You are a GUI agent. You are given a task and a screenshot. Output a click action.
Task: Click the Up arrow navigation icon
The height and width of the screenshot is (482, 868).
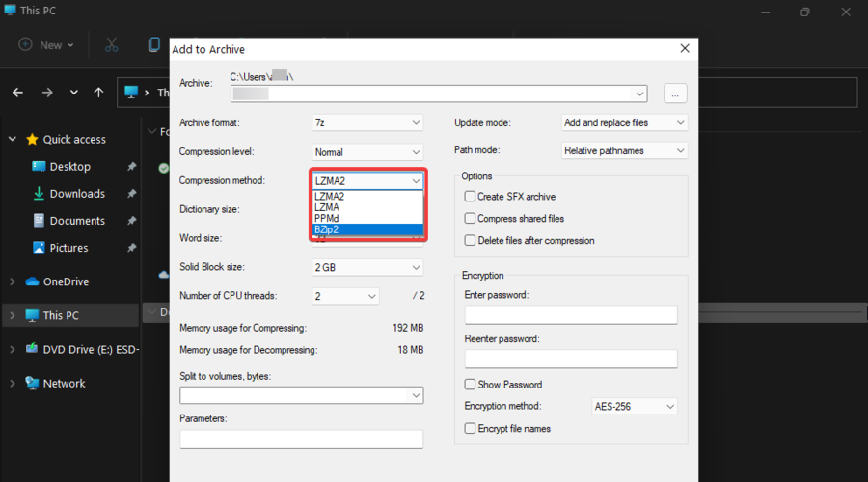pos(98,93)
